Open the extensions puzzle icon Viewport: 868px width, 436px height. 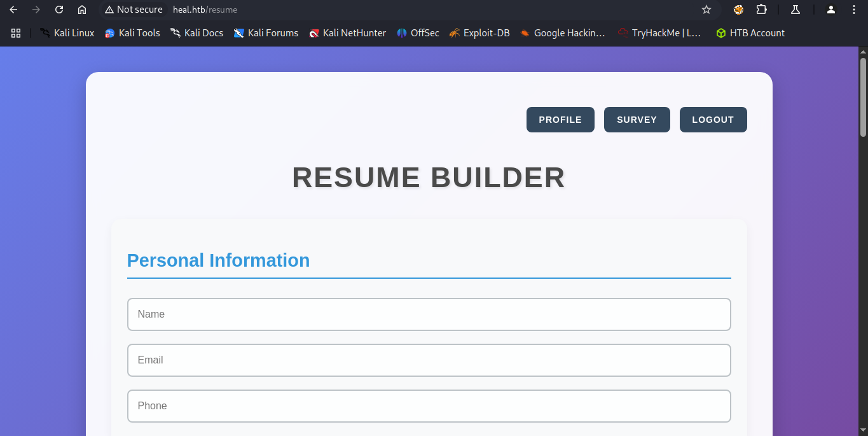click(x=761, y=10)
